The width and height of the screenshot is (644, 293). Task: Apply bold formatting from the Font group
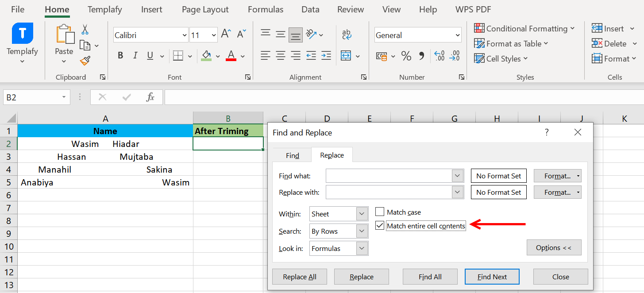coord(120,55)
